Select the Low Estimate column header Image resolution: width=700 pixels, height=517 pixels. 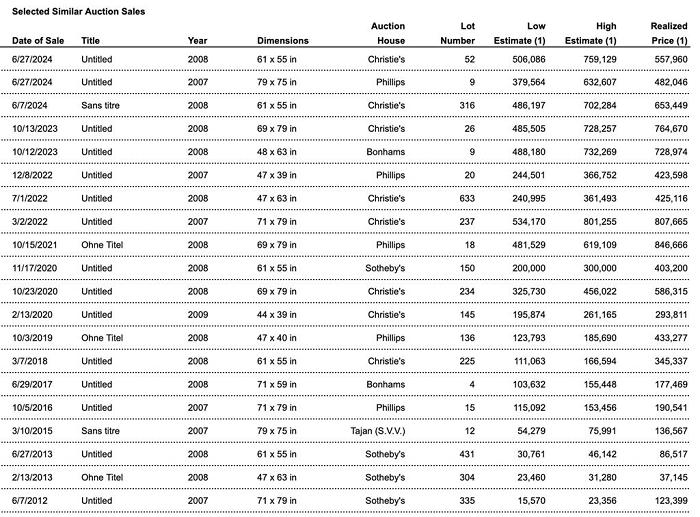[519, 33]
